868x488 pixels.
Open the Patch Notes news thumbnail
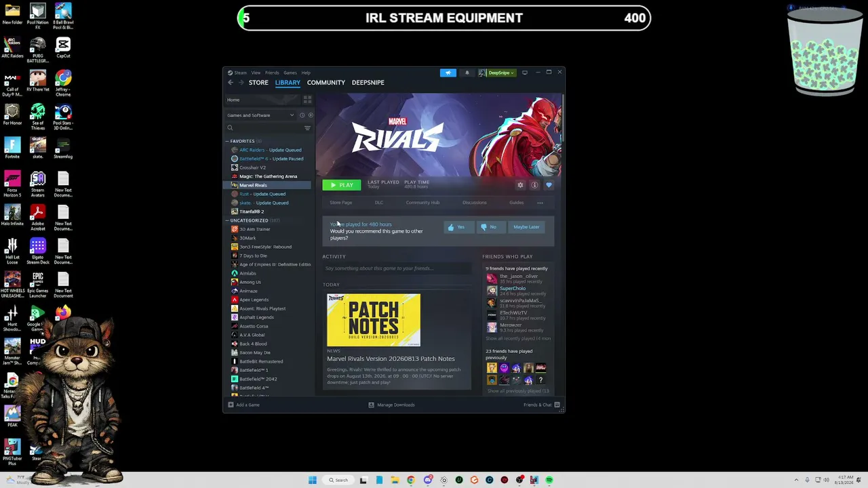374,320
